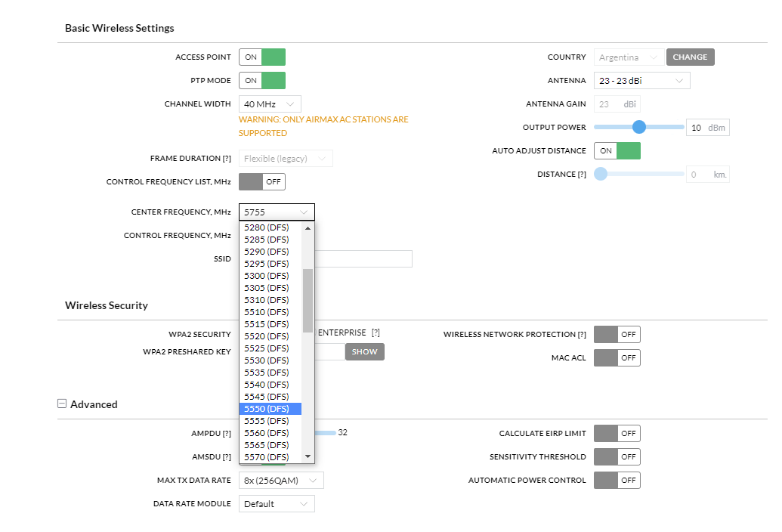This screenshot has height=532, width=782.
Task: Expand the Max TX Data Rate dropdown
Action: click(x=281, y=481)
